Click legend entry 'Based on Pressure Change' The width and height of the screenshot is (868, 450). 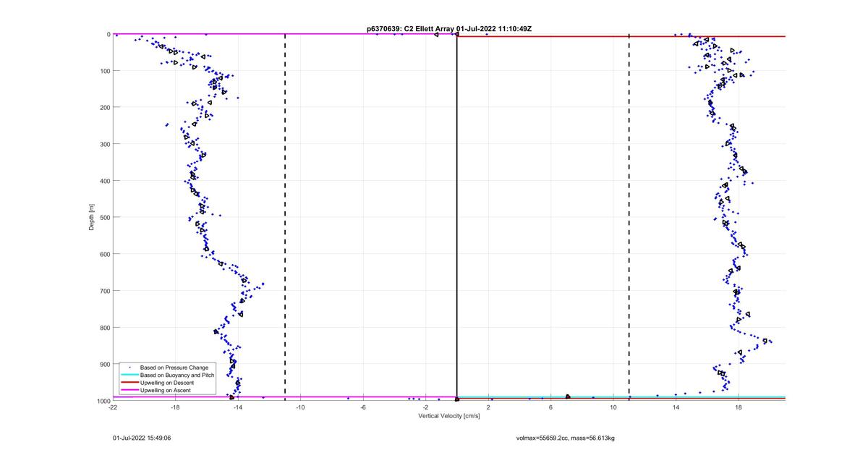[174, 368]
